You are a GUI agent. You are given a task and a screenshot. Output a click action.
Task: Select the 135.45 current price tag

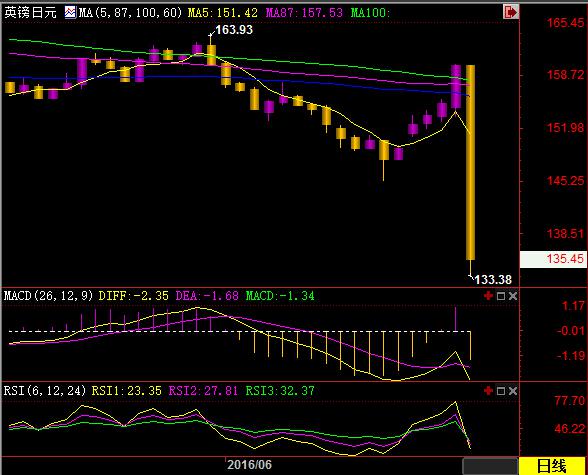pos(553,259)
